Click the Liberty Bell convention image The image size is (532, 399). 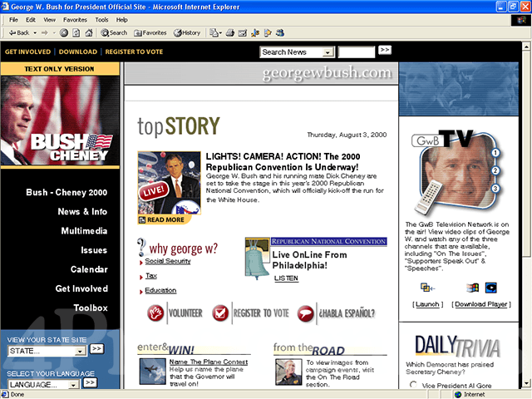pyautogui.click(x=257, y=259)
